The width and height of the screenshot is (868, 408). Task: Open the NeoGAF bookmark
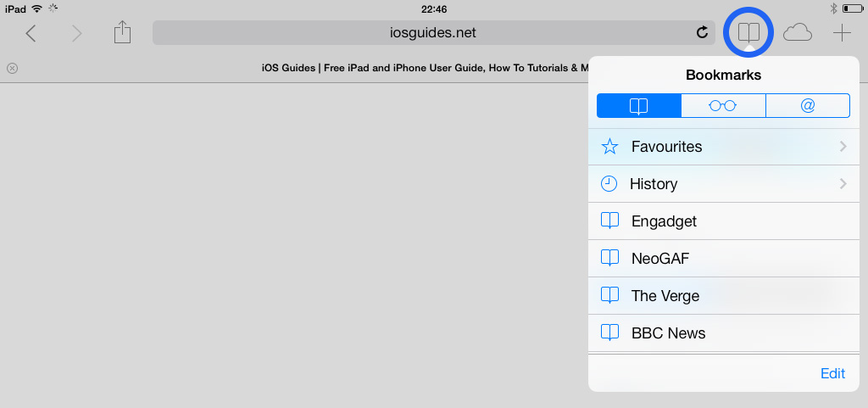tap(724, 259)
